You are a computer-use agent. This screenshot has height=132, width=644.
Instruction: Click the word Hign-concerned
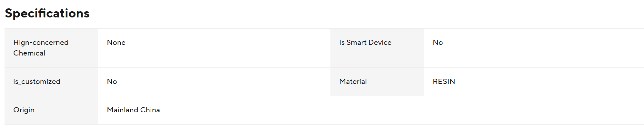[41, 43]
